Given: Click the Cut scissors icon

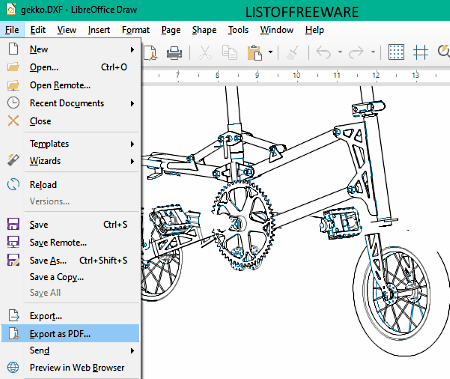Looking at the screenshot, I should (205, 53).
